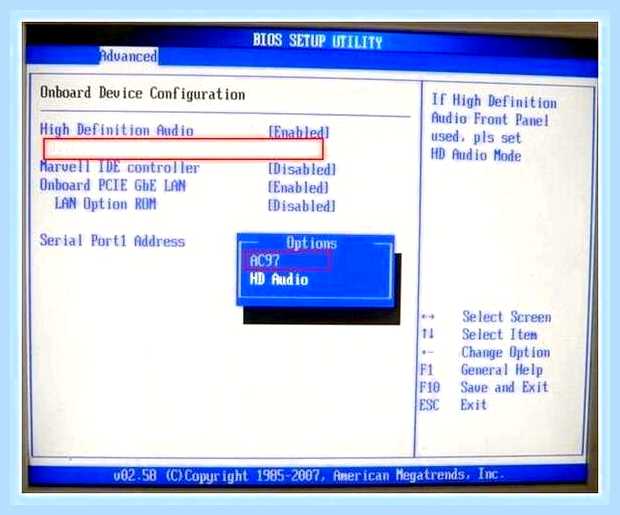Change High Definition Audio Enabled value
The width and height of the screenshot is (620, 515).
tap(299, 132)
